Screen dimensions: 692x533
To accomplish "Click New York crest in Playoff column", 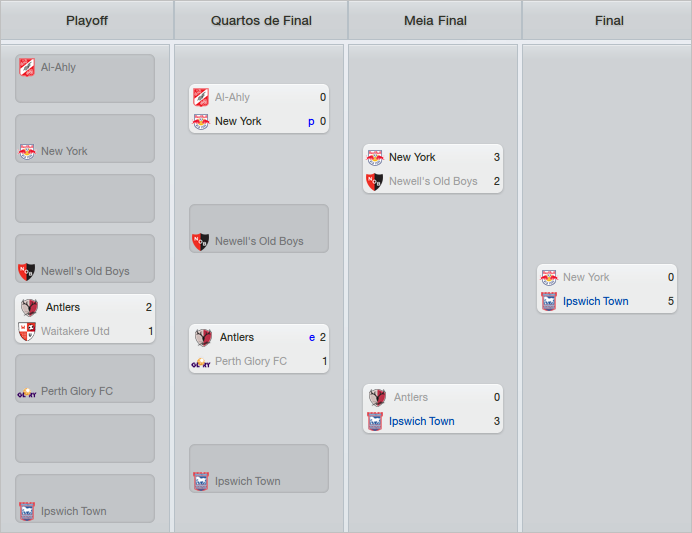I will coord(27,151).
